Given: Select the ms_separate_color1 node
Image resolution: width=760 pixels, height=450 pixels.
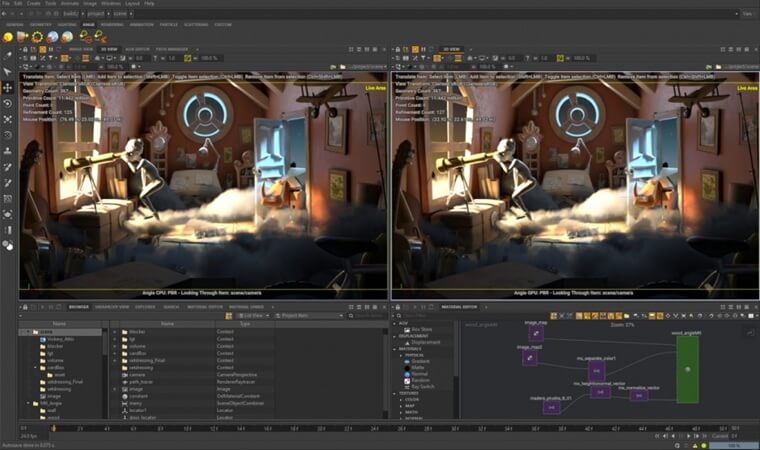Looking at the screenshot, I should [596, 370].
